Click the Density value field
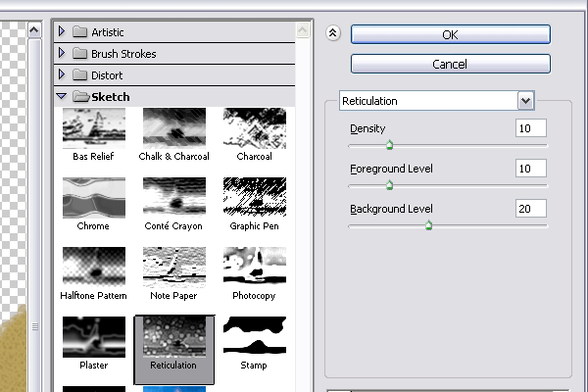 (x=531, y=128)
